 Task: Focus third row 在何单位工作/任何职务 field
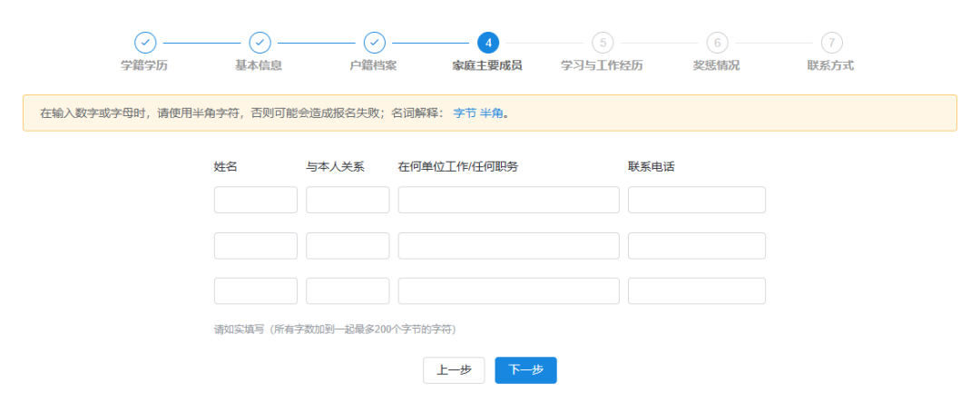(509, 291)
